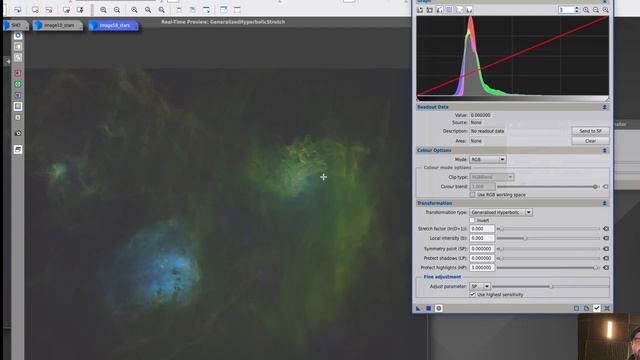Click the Symmetry point value field
Viewport: 640px width, 360px height.
tap(482, 249)
